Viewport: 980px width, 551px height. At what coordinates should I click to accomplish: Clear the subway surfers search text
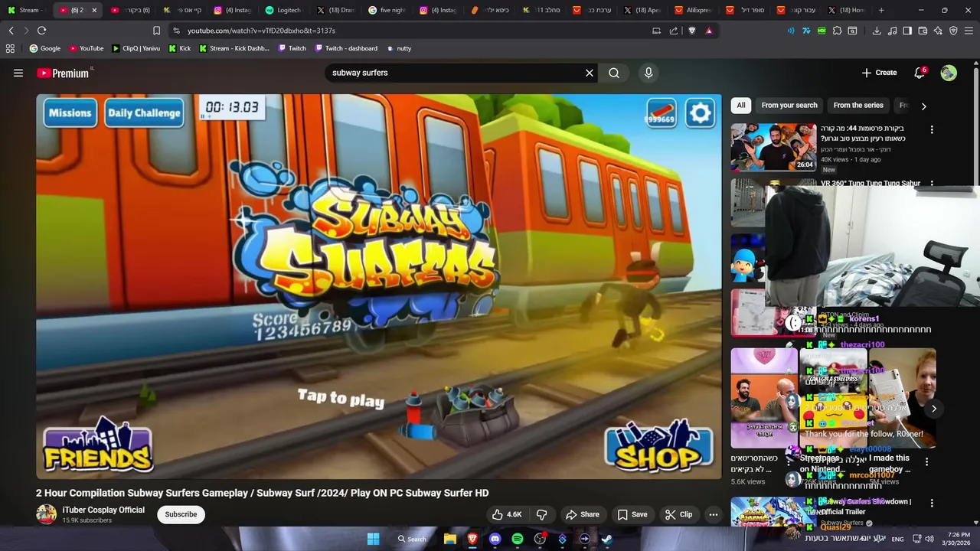(x=590, y=73)
